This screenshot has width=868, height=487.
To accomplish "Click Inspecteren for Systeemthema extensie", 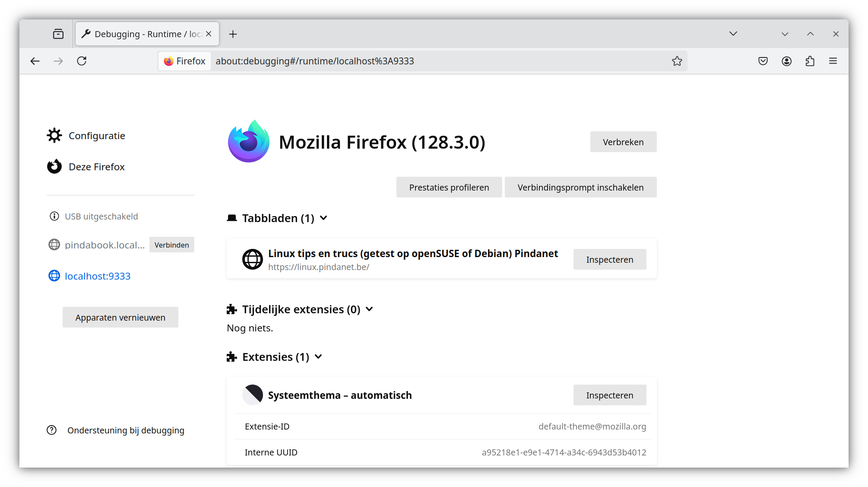I will pos(609,395).
